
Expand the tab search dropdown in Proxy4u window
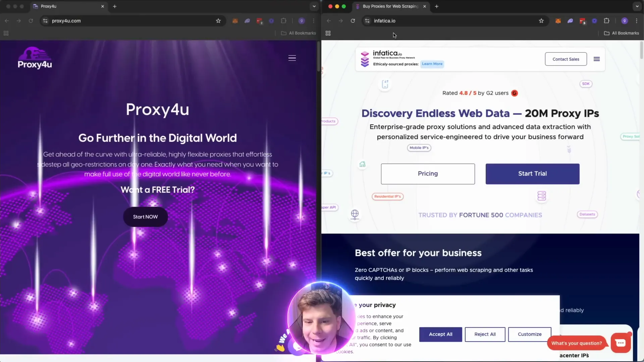(x=314, y=6)
